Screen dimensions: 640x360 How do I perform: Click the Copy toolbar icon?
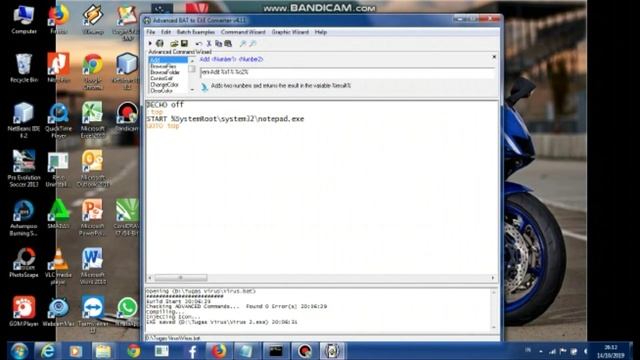(x=218, y=43)
